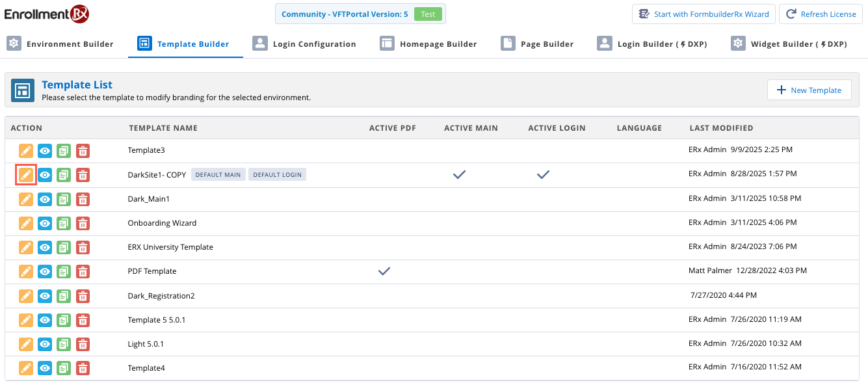This screenshot has height=385, width=868.
Task: Click the Refresh License button
Action: point(821,14)
